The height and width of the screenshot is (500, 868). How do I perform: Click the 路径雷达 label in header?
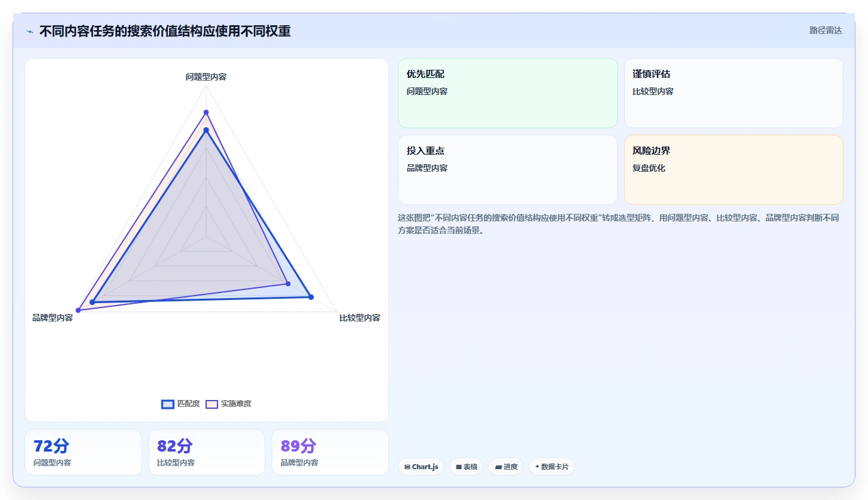(825, 30)
